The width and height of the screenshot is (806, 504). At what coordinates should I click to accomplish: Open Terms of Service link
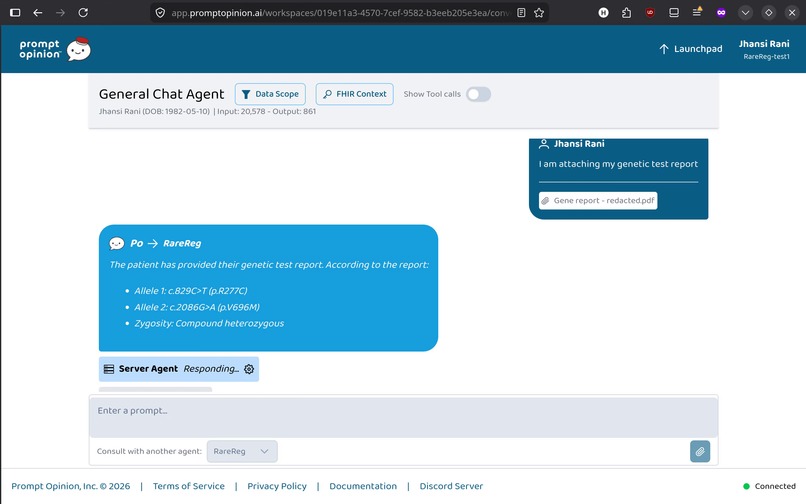pos(189,486)
